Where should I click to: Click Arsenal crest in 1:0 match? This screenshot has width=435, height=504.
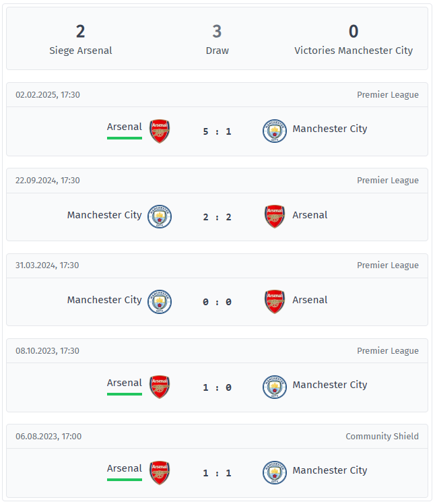[160, 387]
